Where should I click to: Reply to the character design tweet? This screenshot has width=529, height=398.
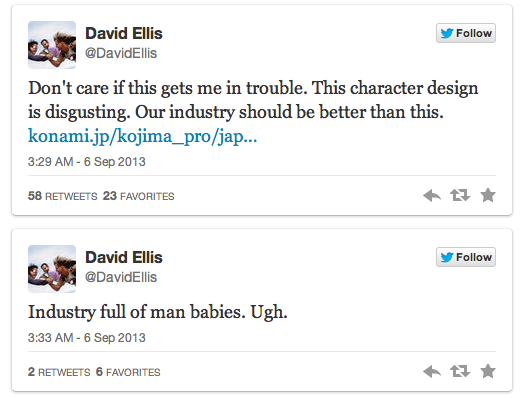[x=432, y=195]
